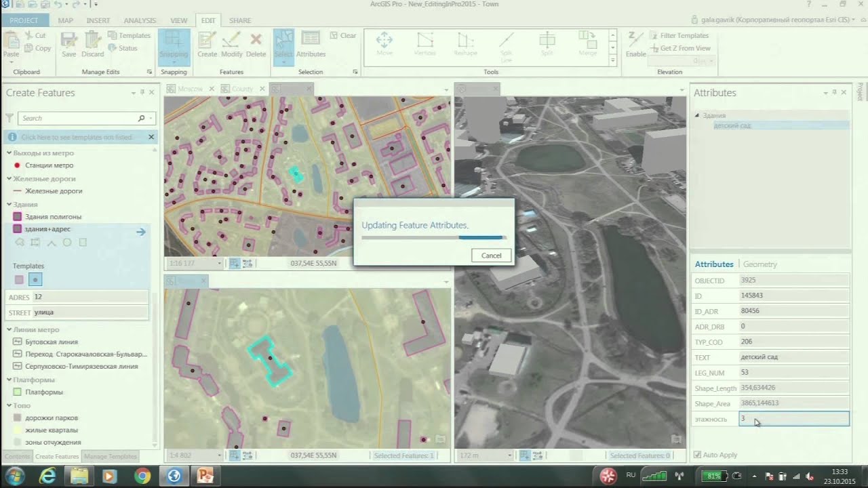Open the Attributes pane from the ribbon
The image size is (868, 488).
[311, 44]
